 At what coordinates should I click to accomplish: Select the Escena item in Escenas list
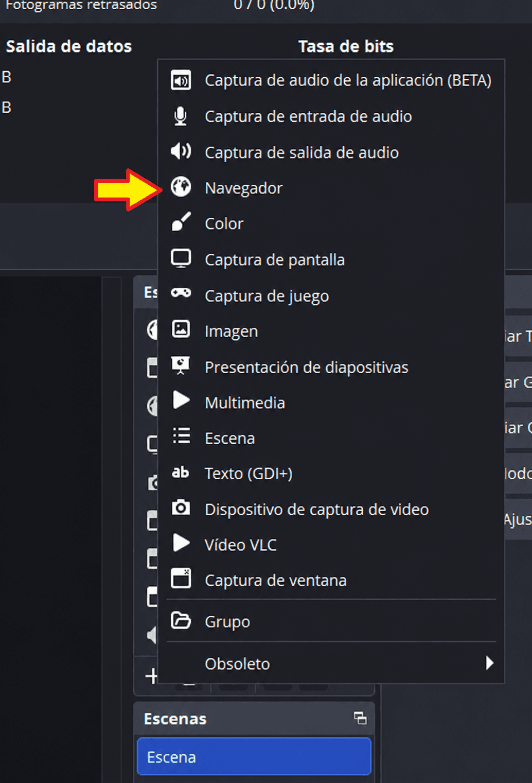254,757
